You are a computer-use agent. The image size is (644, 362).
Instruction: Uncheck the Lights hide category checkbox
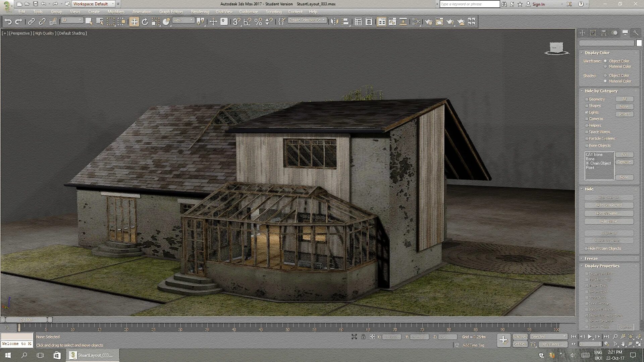[587, 112]
